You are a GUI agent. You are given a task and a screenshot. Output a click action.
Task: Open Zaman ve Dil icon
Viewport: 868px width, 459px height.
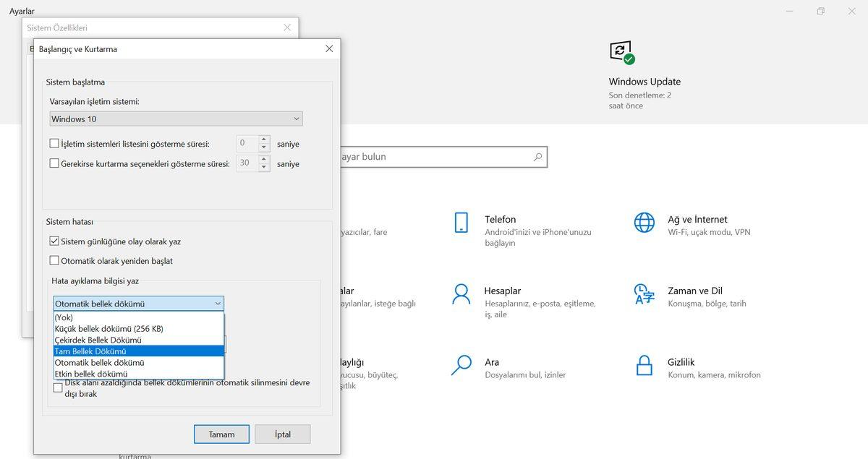pyautogui.click(x=644, y=293)
